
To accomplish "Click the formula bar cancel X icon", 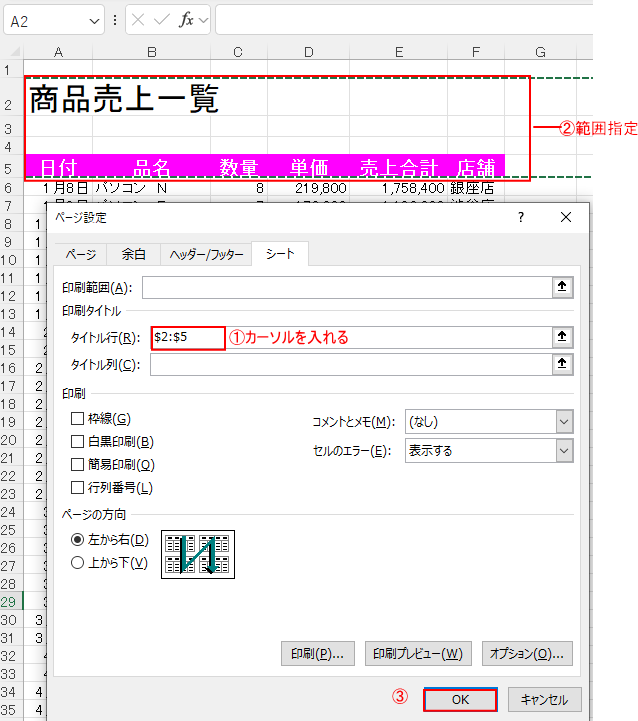I will [138, 20].
